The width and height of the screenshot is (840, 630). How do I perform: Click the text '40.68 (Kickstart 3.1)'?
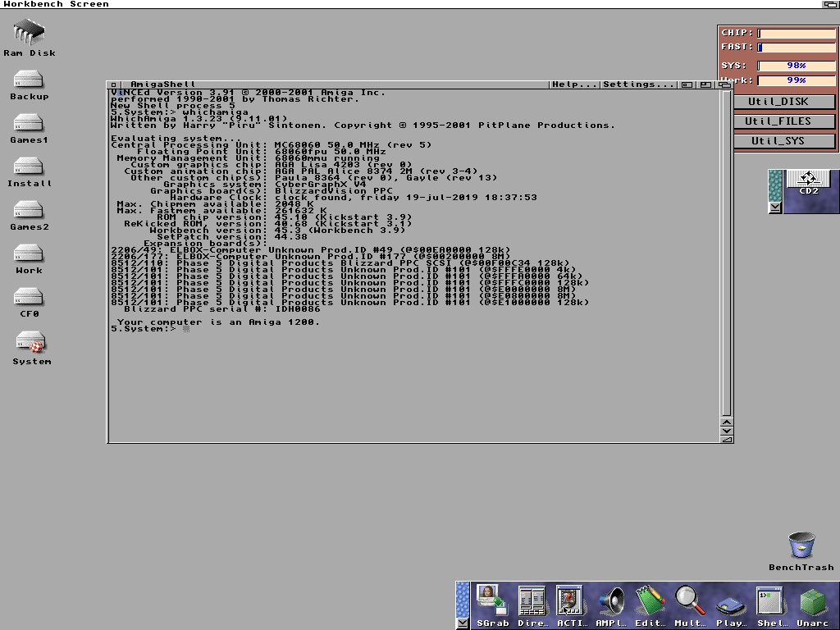(x=344, y=223)
